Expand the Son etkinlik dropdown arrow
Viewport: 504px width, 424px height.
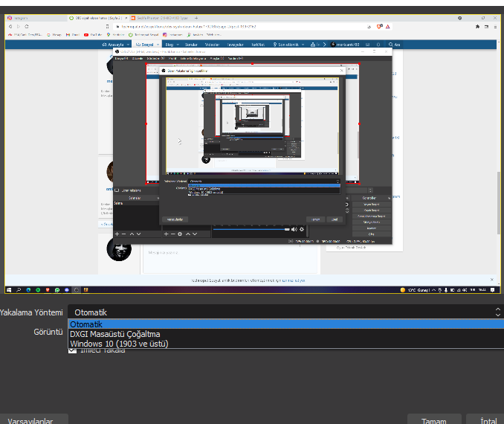click(303, 45)
